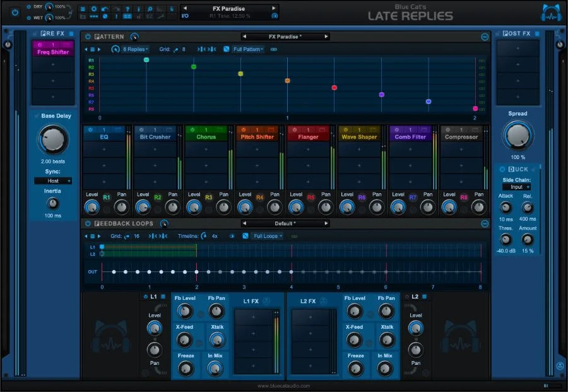Image resolution: width=568 pixels, height=392 pixels.
Task: Toggle the Chorus power button
Action: 192,129
